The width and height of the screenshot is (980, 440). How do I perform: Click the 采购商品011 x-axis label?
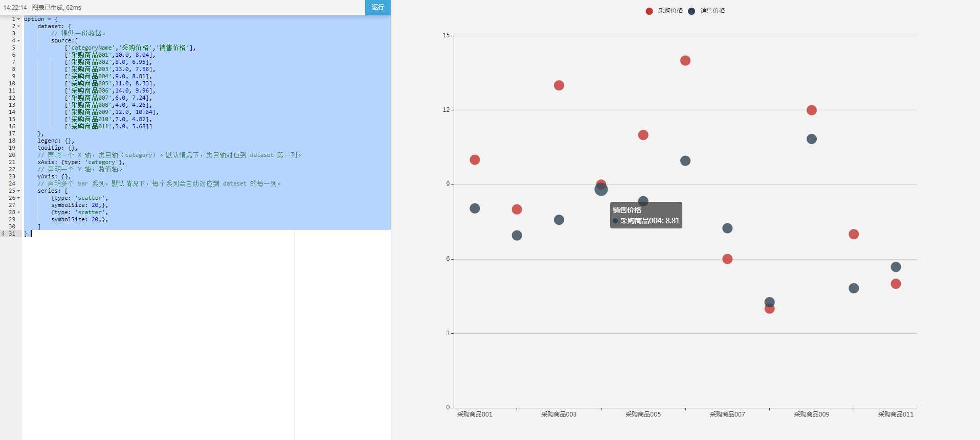tap(896, 414)
